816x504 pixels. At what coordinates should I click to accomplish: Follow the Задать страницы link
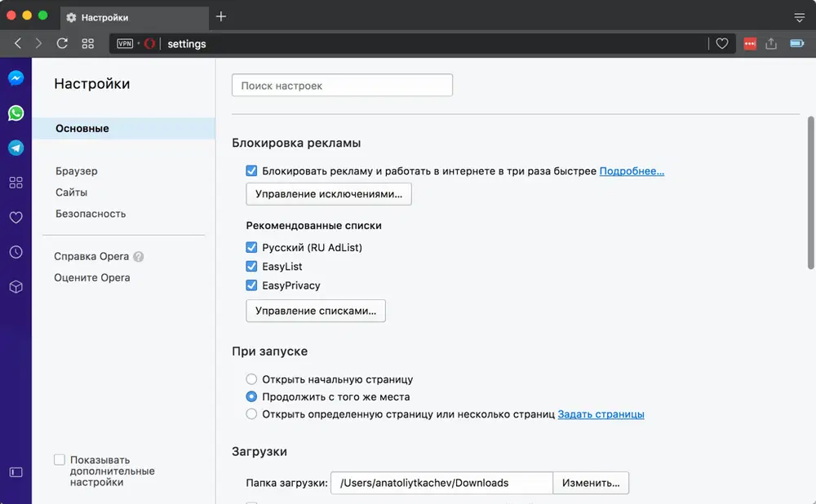click(x=601, y=414)
